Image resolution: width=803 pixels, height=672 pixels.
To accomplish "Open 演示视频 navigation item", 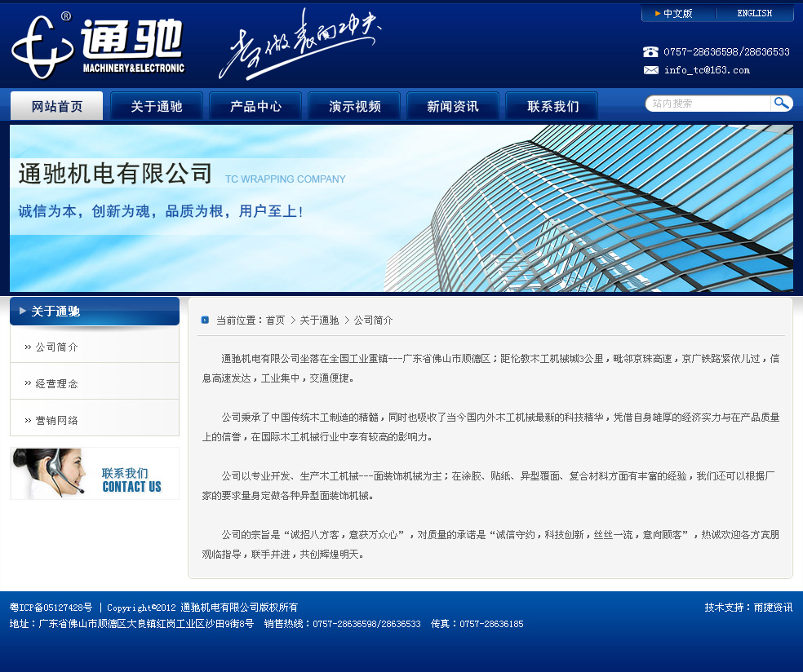I will [354, 106].
